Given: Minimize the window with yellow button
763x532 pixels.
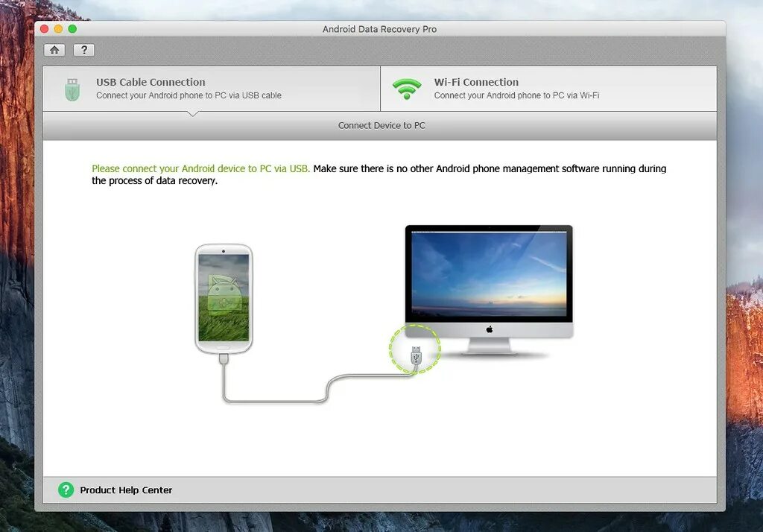Looking at the screenshot, I should pyautogui.click(x=58, y=29).
